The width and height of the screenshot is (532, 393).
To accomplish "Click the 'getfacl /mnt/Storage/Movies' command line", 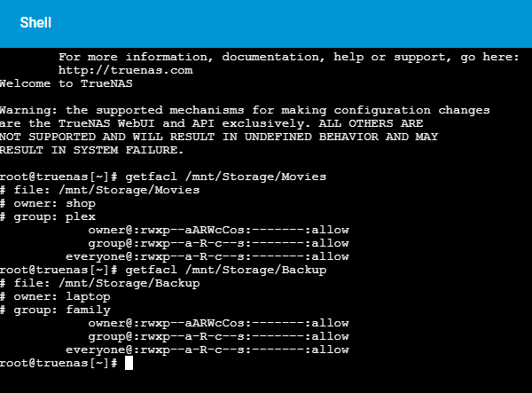I will tap(163, 177).
